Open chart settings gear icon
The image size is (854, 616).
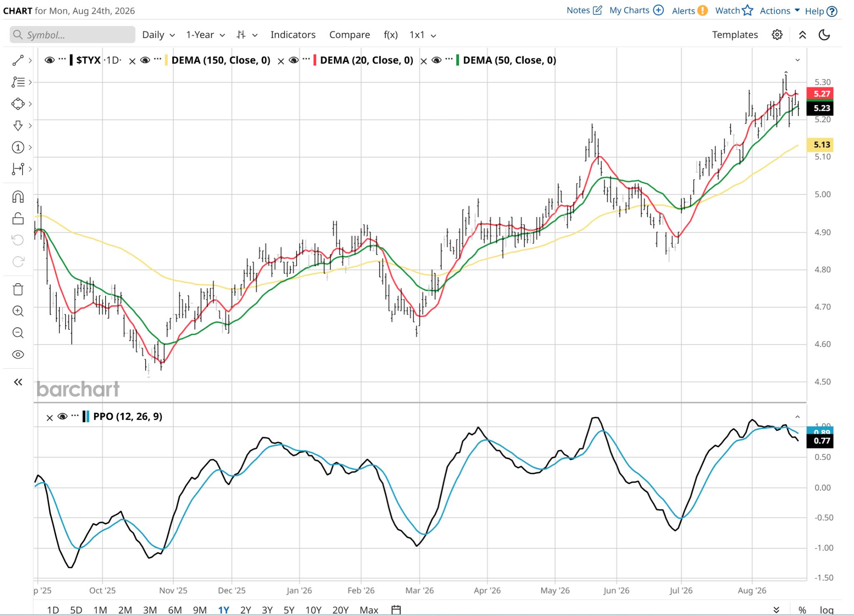777,35
